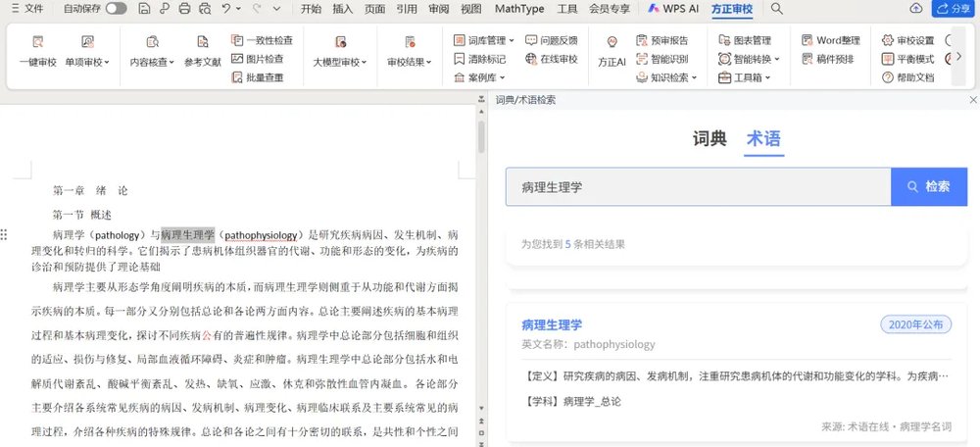Image resolution: width=980 pixels, height=447 pixels.
Task: Run 一致性检查 consistency check
Action: pos(262,40)
